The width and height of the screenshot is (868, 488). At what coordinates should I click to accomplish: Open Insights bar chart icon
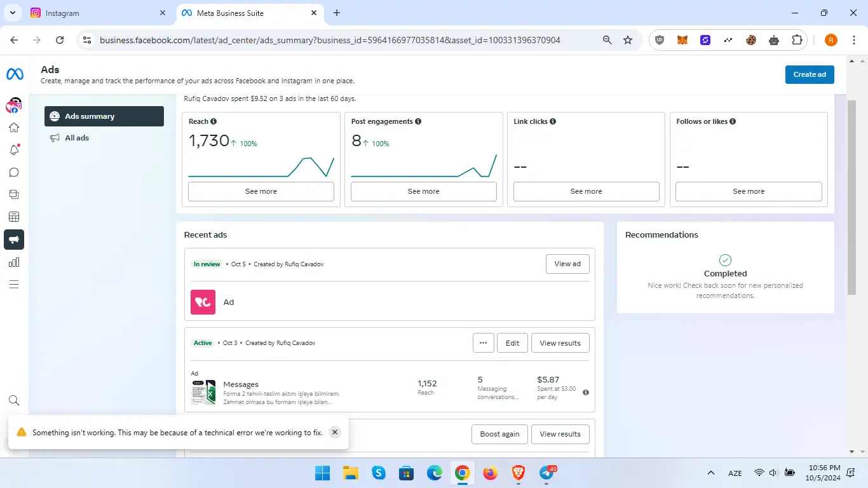tap(14, 262)
